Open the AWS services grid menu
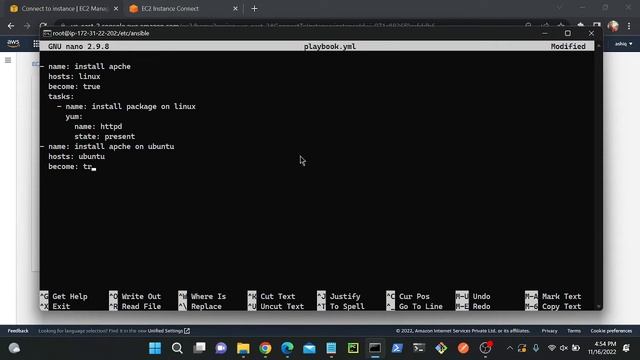Viewport: 640px width, 360px height. pyautogui.click(x=36, y=44)
